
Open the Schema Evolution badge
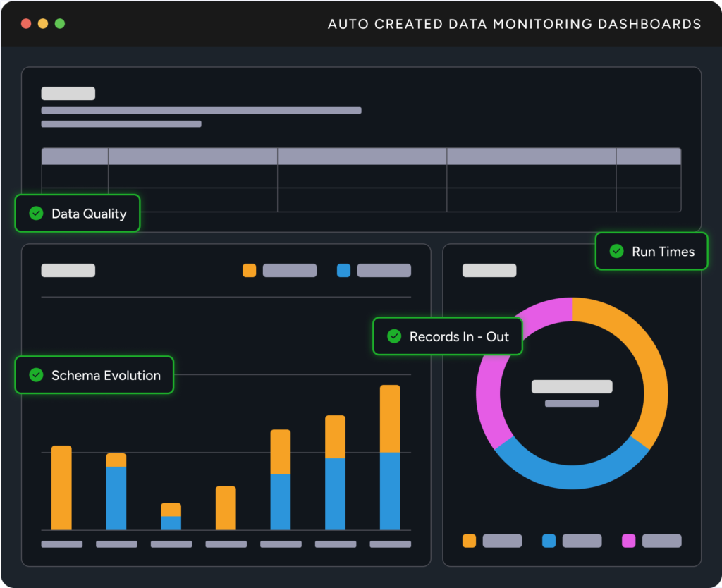[x=94, y=376]
